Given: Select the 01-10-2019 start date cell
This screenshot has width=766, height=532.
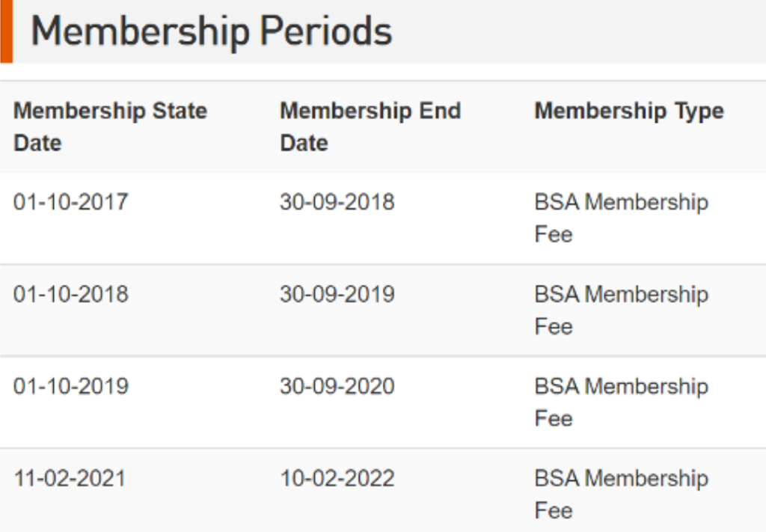Looking at the screenshot, I should pos(70,386).
